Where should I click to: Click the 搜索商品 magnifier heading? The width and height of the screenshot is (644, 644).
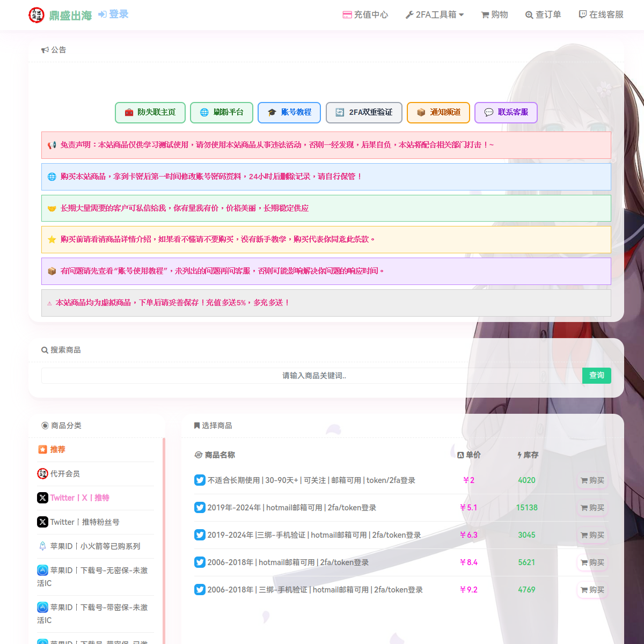coord(61,350)
